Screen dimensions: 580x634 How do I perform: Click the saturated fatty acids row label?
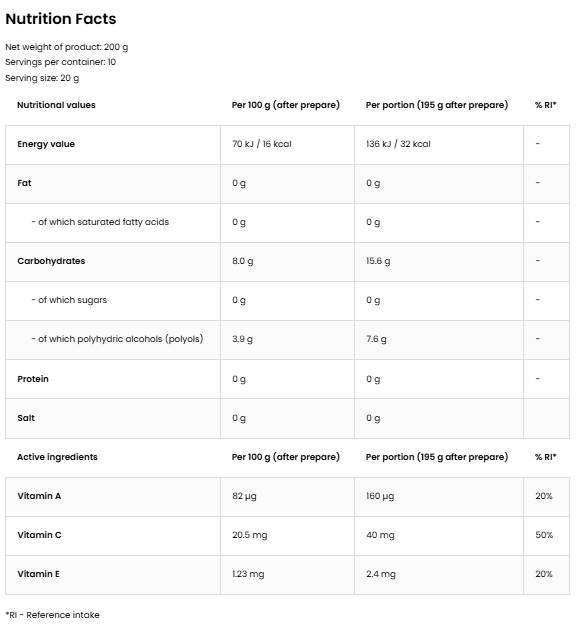[x=100, y=222]
